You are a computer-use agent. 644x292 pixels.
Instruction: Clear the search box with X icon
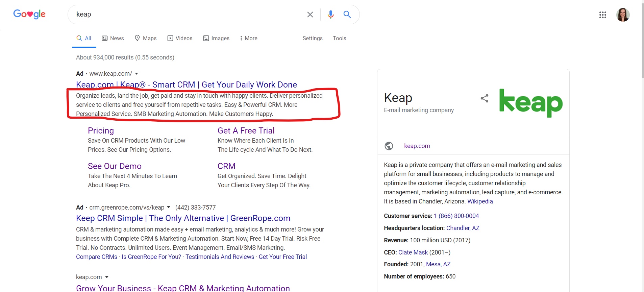(310, 15)
